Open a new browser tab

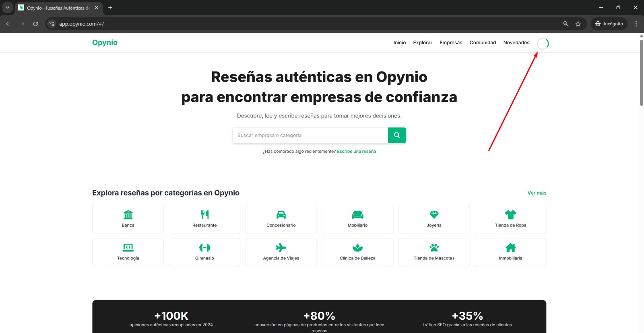click(110, 8)
